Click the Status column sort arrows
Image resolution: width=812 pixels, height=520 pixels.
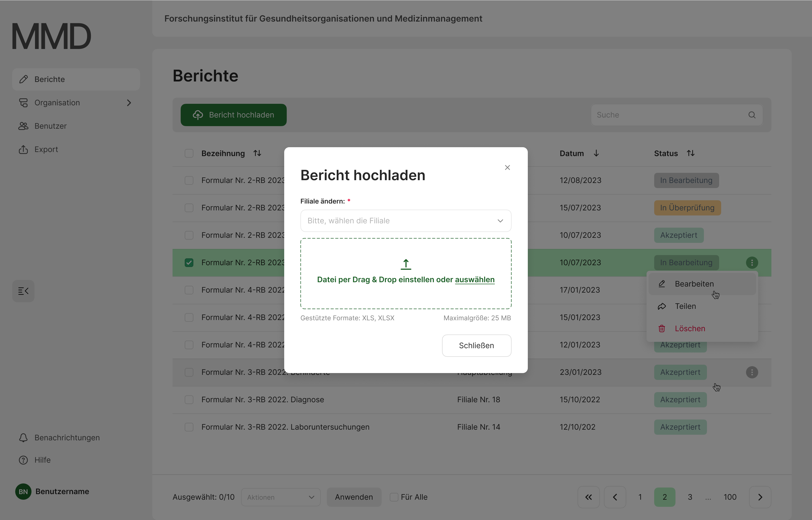click(691, 153)
